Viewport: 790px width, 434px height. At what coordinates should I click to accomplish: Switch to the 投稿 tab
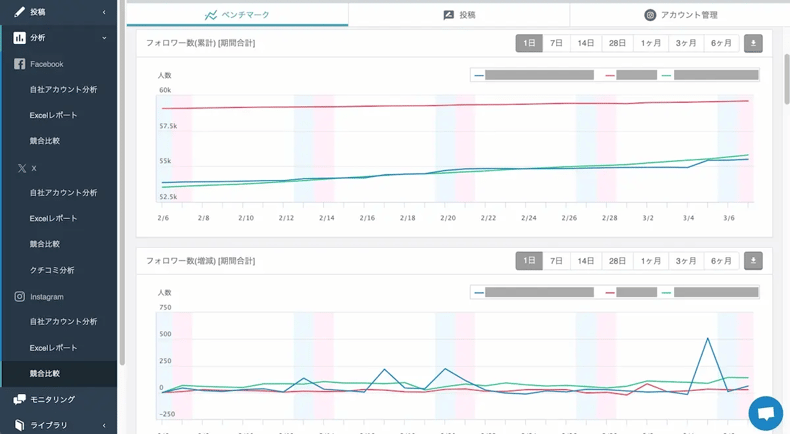pyautogui.click(x=459, y=15)
